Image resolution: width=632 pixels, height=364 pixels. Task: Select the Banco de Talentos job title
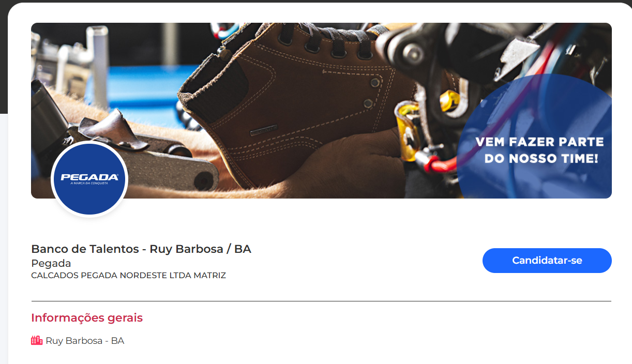click(x=141, y=249)
